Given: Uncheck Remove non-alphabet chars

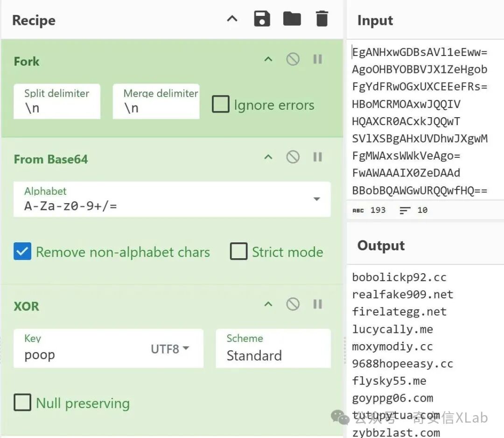Looking at the screenshot, I should point(22,251).
